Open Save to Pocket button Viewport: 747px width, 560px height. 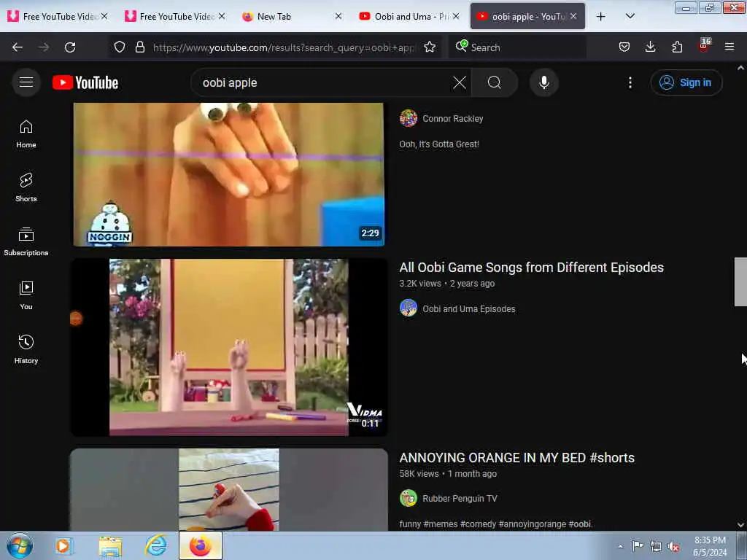624,47
